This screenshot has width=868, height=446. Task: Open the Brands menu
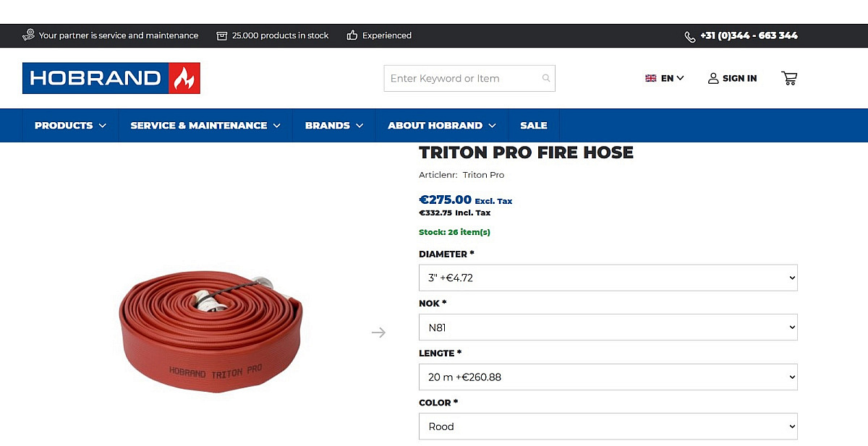coord(333,125)
